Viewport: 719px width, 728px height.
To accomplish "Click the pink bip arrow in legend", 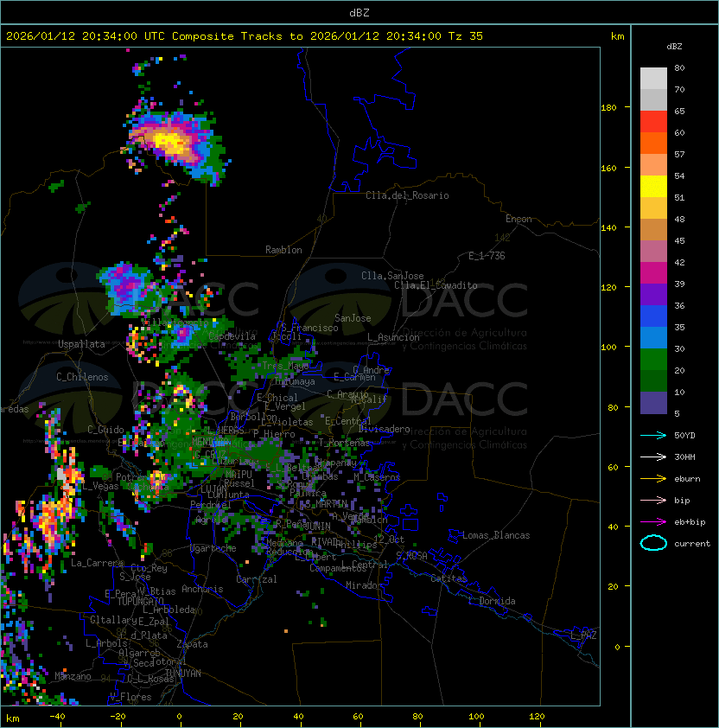I will pos(653,500).
